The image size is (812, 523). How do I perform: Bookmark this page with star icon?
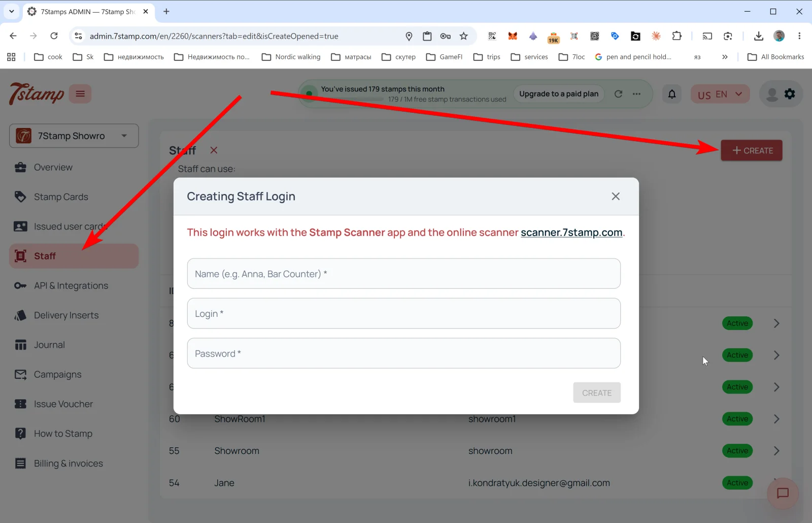pyautogui.click(x=464, y=36)
